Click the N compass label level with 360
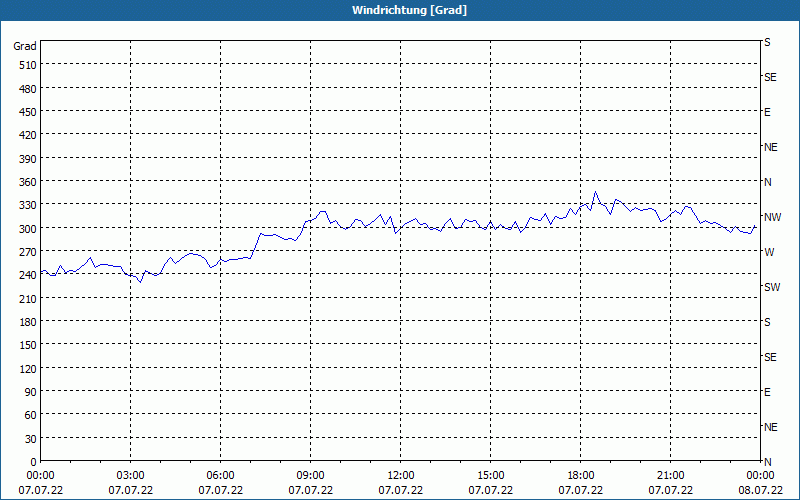Screen dimensions: 800x500 tap(768, 182)
